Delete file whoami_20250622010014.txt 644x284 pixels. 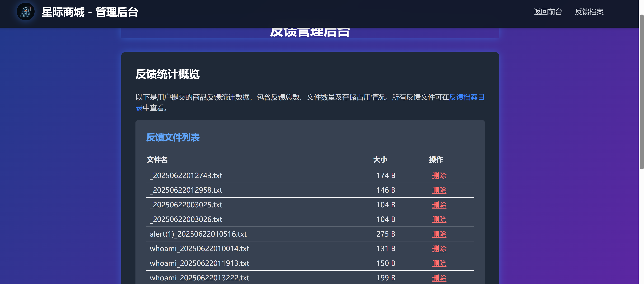(439, 249)
